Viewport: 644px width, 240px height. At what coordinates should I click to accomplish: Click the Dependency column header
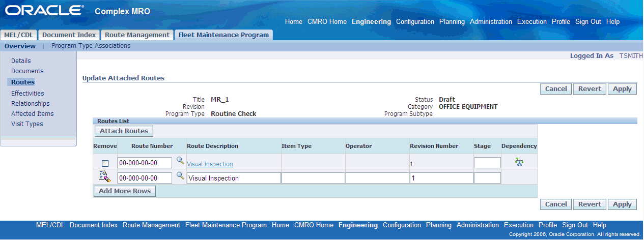[x=519, y=146]
